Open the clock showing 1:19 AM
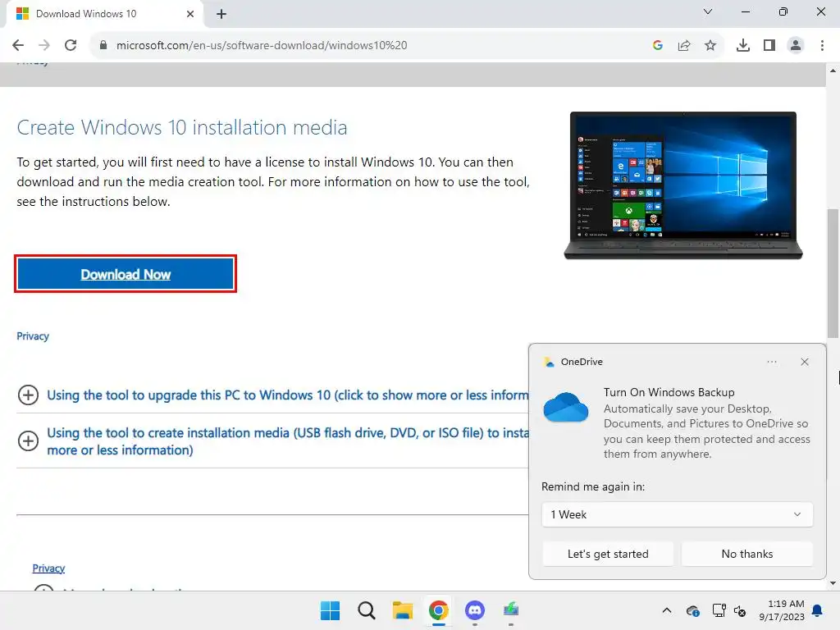Screen dimensions: 840x630 coord(782,610)
